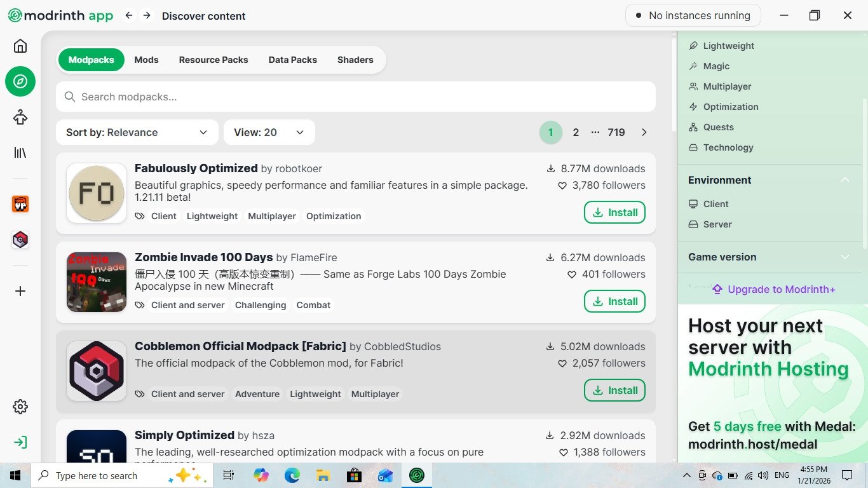The width and height of the screenshot is (868, 488).
Task: Enable the Server environment filter
Action: [x=717, y=224]
